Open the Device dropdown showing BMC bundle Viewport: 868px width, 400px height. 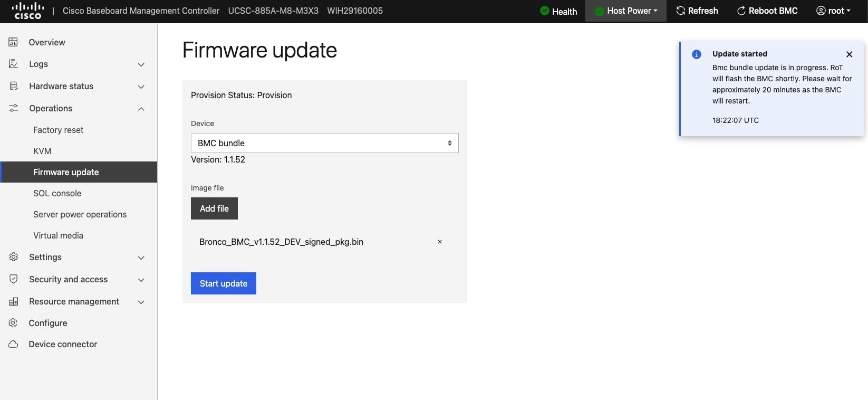(325, 143)
